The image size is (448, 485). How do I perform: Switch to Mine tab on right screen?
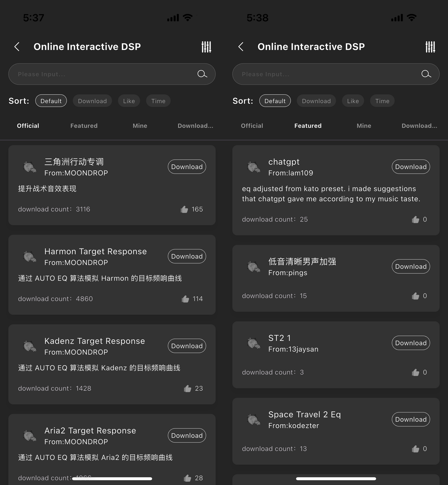coord(364,126)
